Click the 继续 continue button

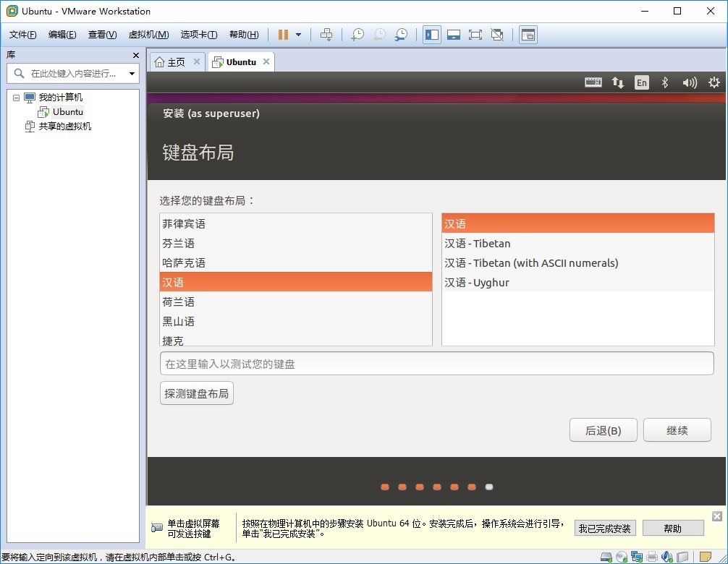click(x=677, y=430)
